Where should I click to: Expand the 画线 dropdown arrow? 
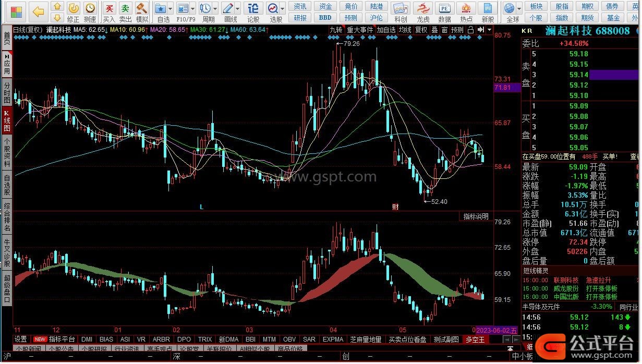click(x=238, y=8)
